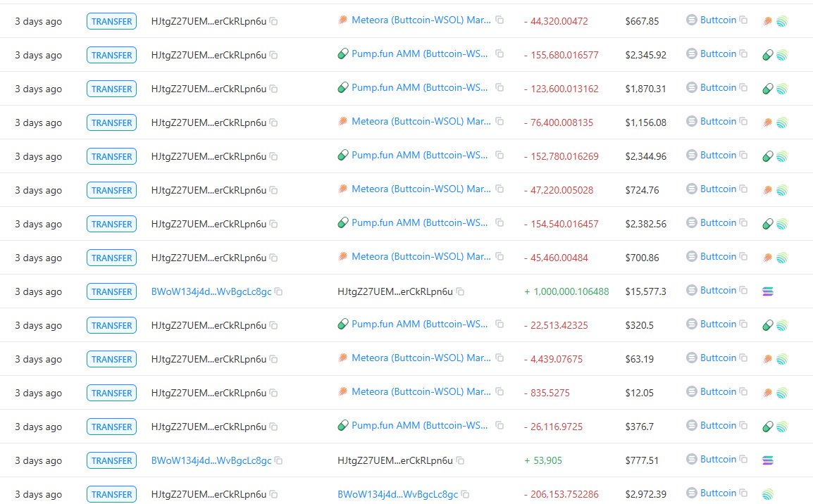
Task: Open Pump.fun AMM link in $2,344.96 row
Action: pos(419,155)
